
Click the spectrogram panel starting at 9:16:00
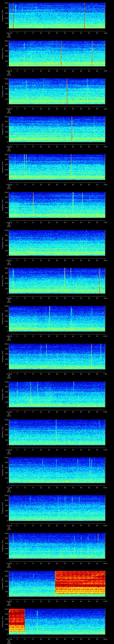57,584
